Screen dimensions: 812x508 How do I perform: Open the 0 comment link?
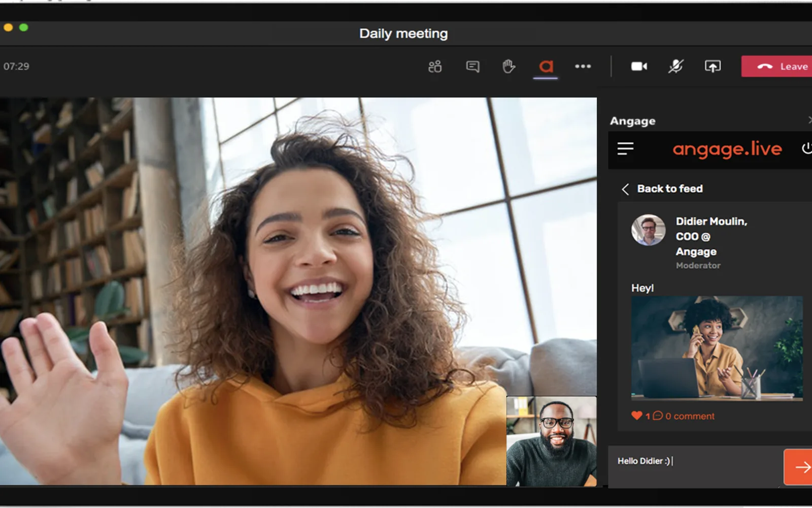pyautogui.click(x=690, y=416)
